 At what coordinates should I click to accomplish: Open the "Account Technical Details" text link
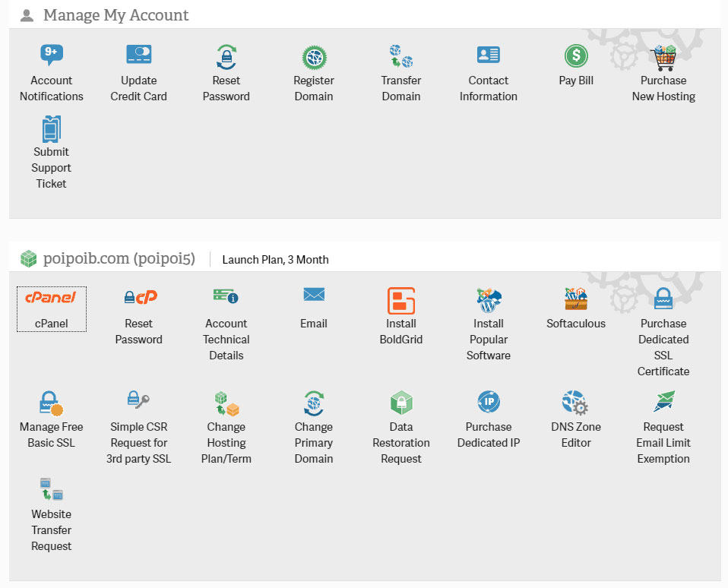tap(226, 340)
